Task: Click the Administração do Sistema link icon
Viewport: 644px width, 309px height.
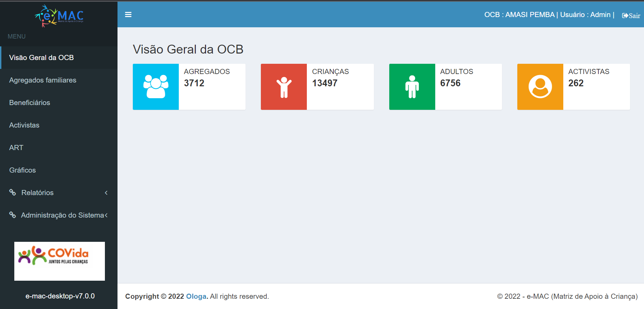Action: (13, 215)
